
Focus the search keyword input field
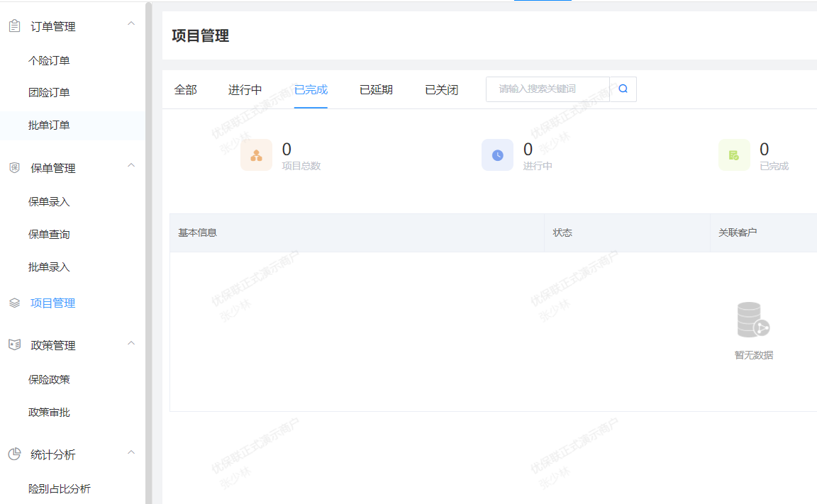pos(548,89)
